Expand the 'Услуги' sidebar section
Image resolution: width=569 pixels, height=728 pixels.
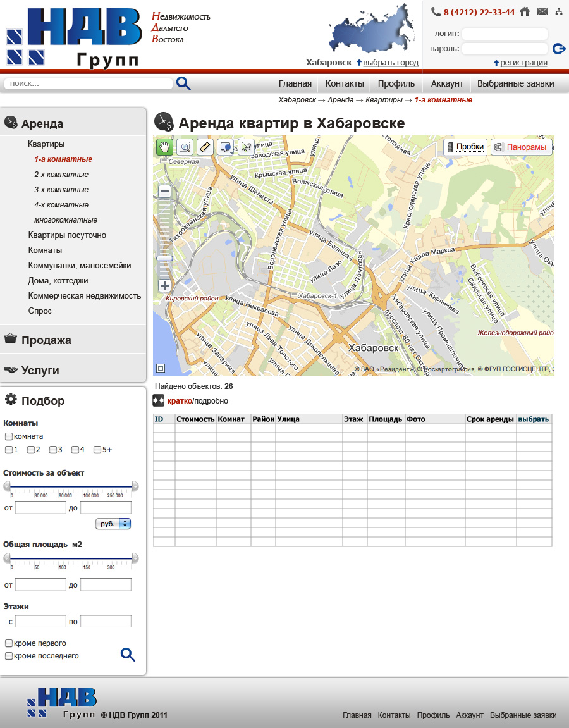tap(40, 371)
